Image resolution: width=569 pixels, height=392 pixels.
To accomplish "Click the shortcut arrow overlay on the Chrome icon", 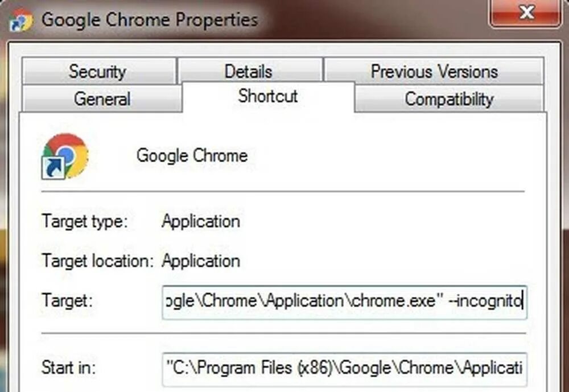I will [53, 168].
